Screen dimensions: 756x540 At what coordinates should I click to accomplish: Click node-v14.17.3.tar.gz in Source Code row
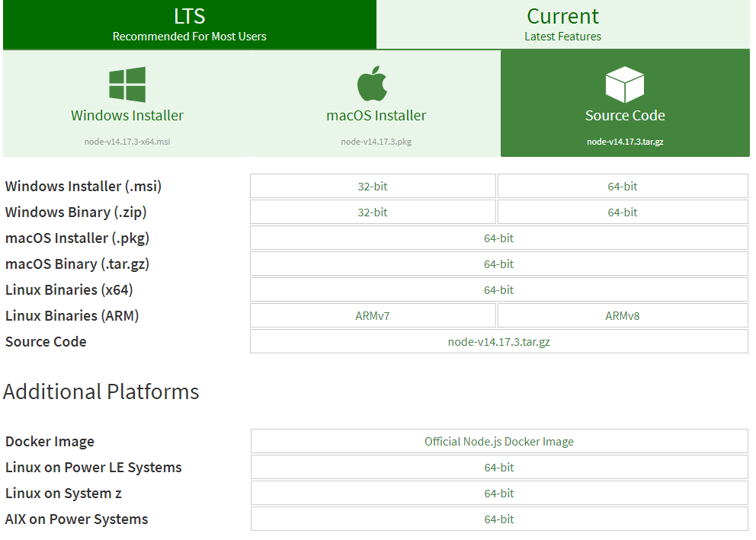(x=498, y=342)
